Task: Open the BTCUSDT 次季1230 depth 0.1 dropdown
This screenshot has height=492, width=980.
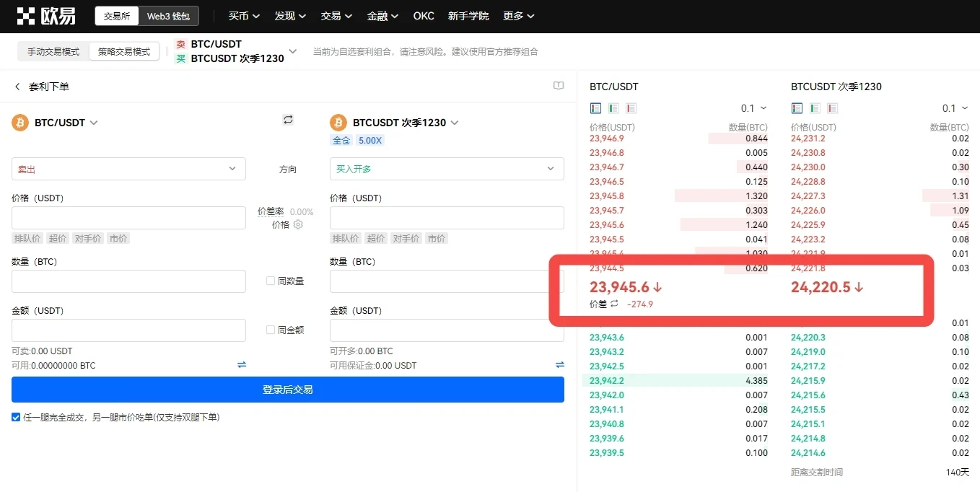Action: (955, 108)
